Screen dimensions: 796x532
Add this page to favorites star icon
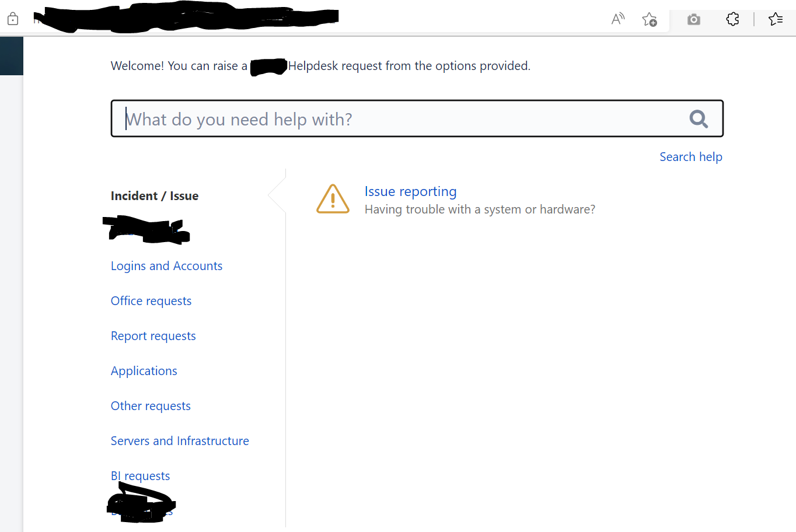click(649, 19)
